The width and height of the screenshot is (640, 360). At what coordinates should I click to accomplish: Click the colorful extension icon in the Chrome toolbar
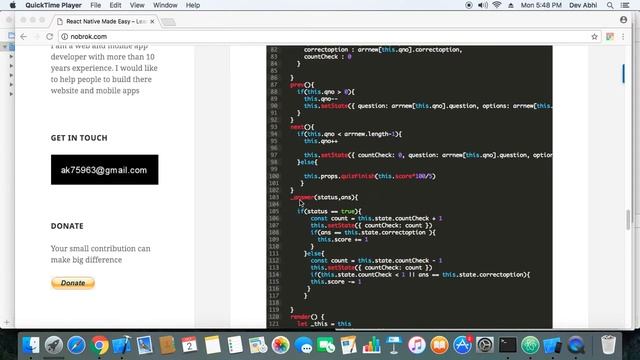click(x=610, y=36)
